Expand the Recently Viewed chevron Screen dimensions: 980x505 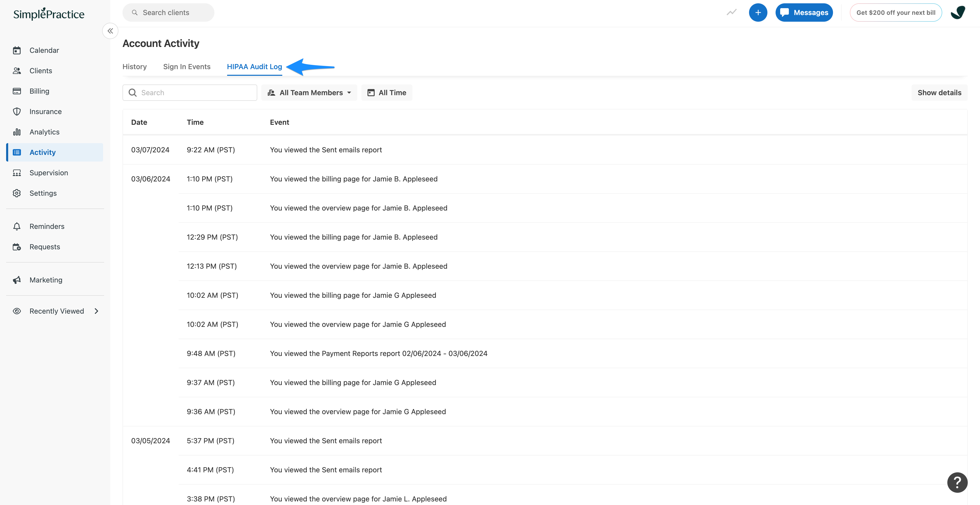click(96, 311)
